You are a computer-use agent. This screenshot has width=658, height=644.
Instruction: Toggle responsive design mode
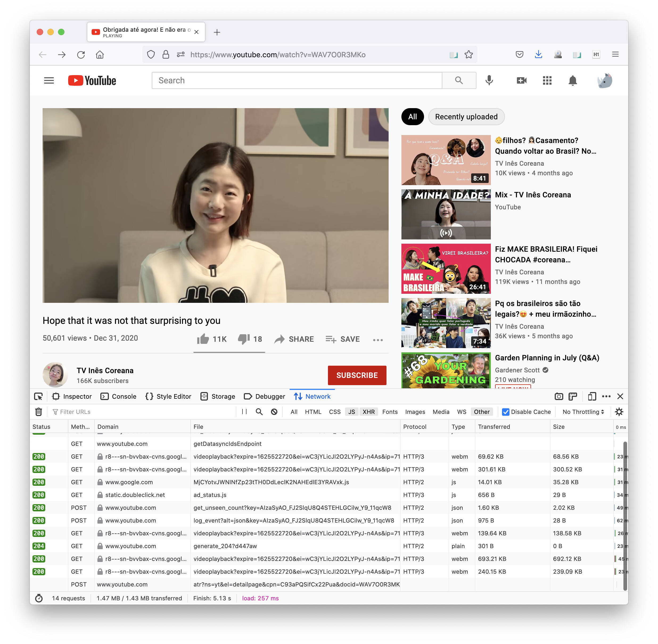pyautogui.click(x=592, y=396)
